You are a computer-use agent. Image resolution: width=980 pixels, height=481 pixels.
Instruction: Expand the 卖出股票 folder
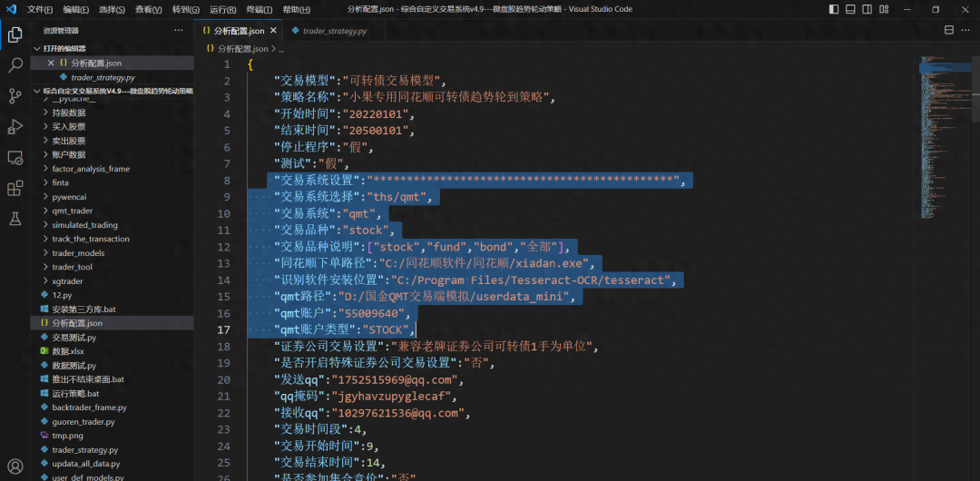[113, 141]
